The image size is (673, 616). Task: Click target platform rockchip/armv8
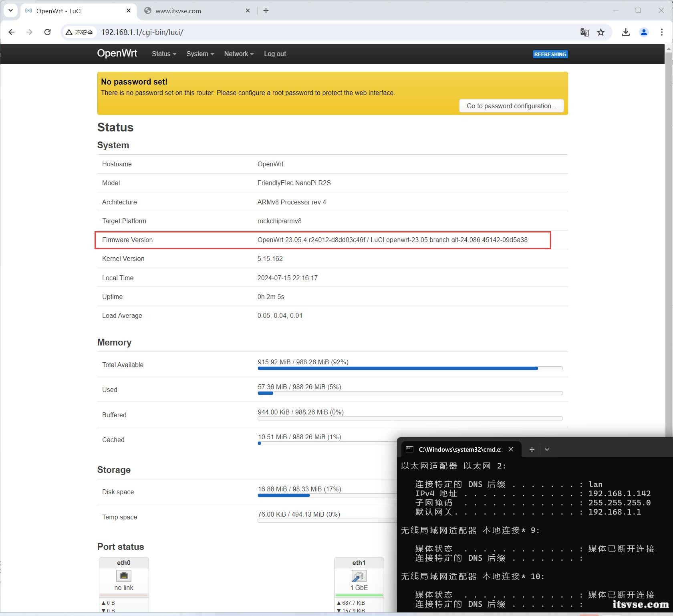[279, 221]
